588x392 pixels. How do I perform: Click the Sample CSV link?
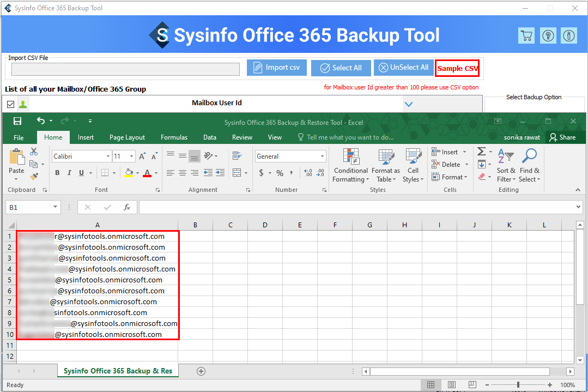click(457, 69)
